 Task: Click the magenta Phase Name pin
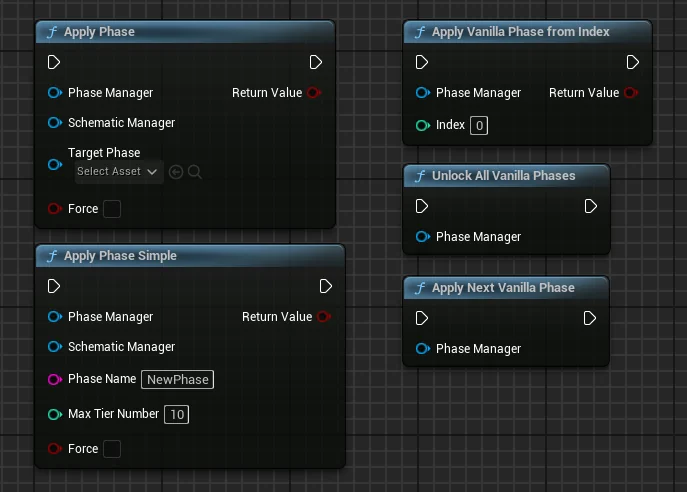(55, 379)
